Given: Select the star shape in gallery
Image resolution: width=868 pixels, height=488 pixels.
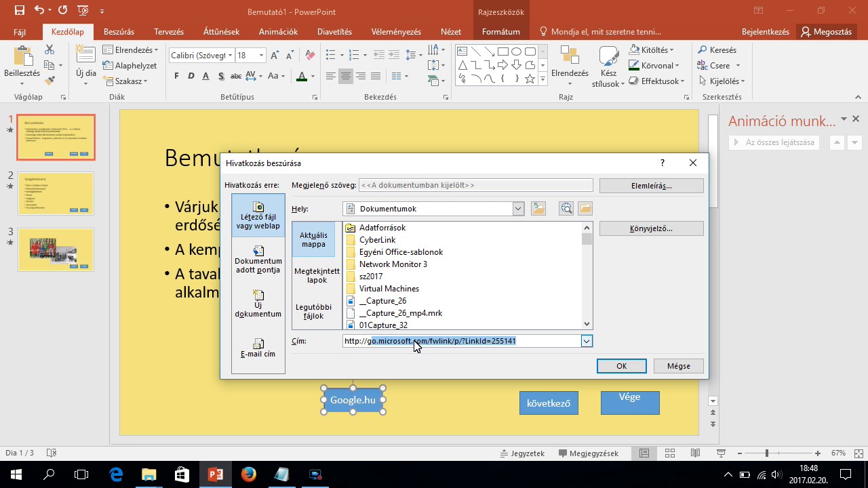Looking at the screenshot, I should 530,79.
